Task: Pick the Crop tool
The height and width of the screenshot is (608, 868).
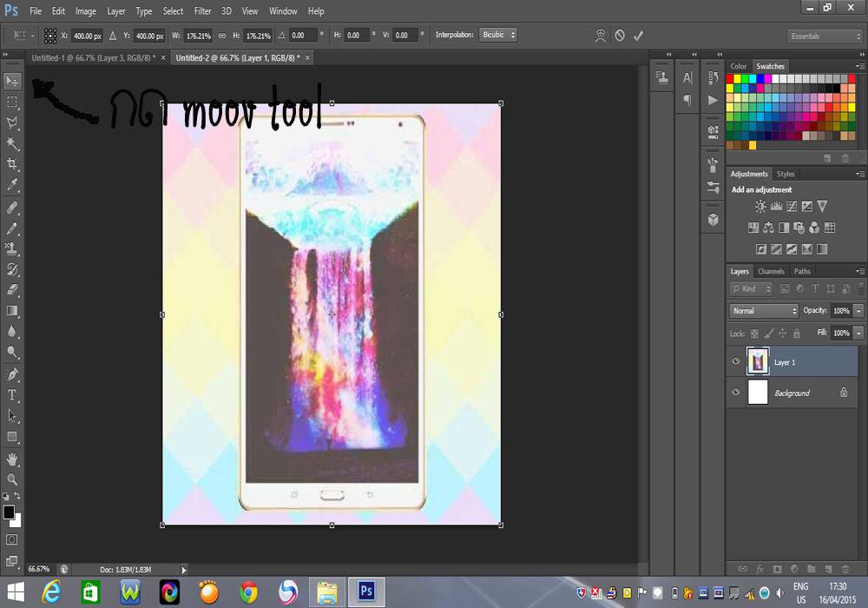Action: (x=12, y=164)
